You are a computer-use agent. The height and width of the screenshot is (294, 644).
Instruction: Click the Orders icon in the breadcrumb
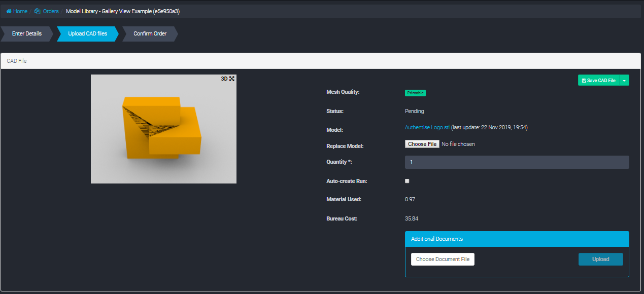click(x=38, y=11)
